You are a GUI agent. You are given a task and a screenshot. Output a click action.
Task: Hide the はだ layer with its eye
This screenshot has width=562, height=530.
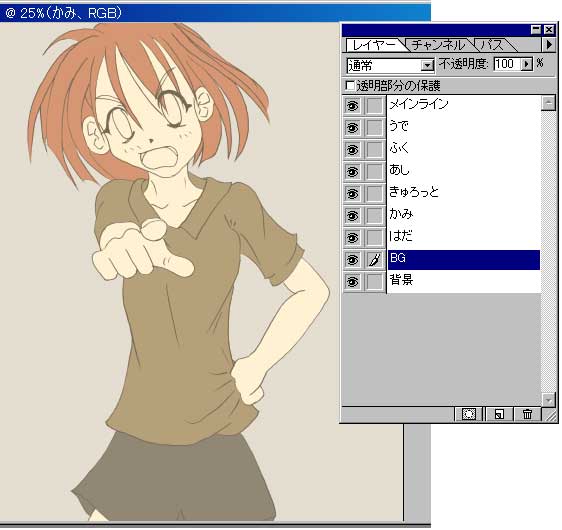coord(353,238)
